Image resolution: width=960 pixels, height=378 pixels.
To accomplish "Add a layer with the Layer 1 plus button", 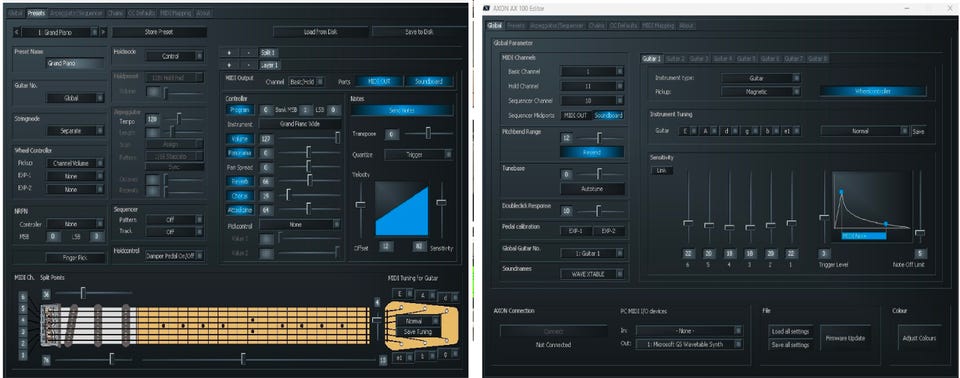I will pyautogui.click(x=229, y=64).
